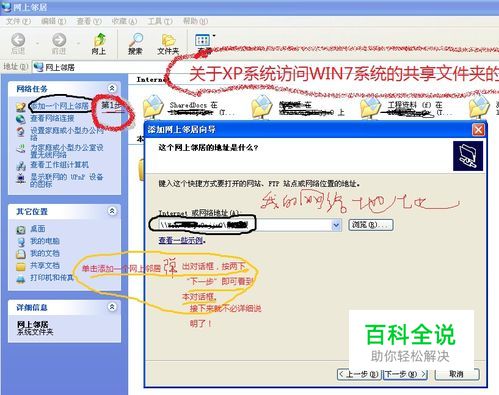The width and height of the screenshot is (499, 395).
Task: Open 打印机和传真 in Other Places
Action: (52, 278)
